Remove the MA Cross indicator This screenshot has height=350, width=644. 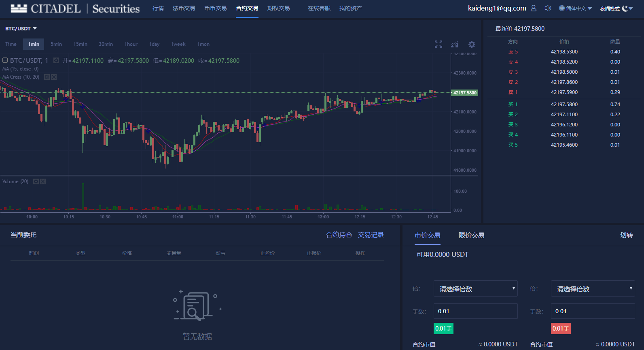(x=54, y=77)
